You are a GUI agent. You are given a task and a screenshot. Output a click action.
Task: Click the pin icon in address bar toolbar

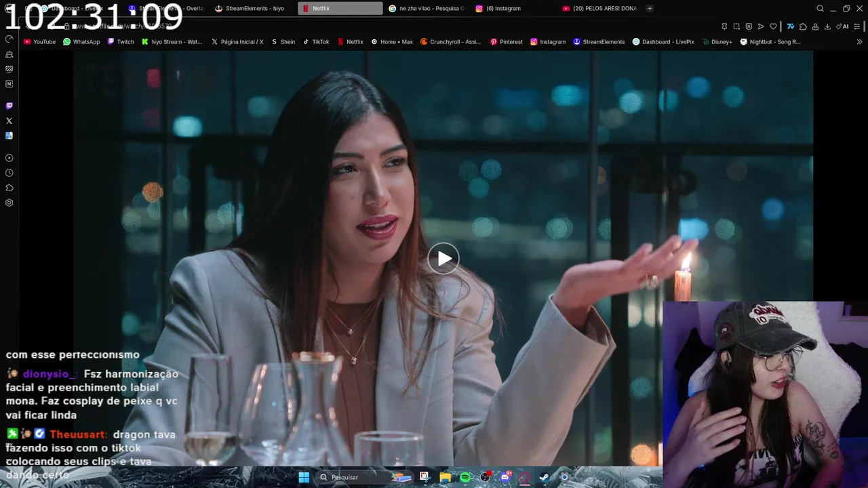[x=724, y=26]
